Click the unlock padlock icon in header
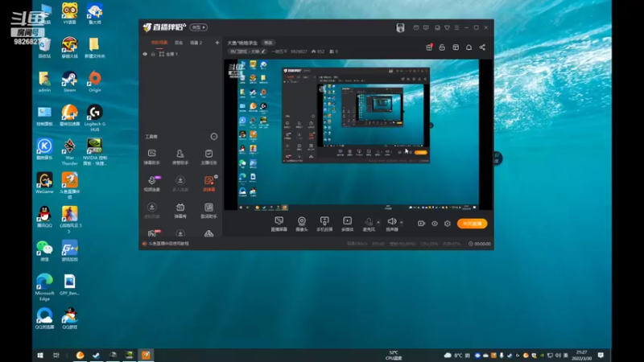The width and height of the screenshot is (644, 362). pyautogui.click(x=442, y=47)
